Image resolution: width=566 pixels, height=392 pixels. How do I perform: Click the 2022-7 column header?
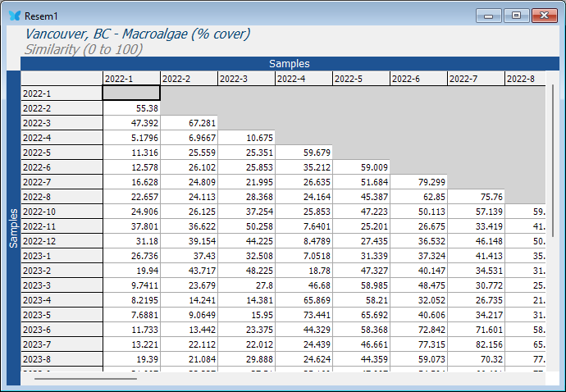tap(476, 79)
